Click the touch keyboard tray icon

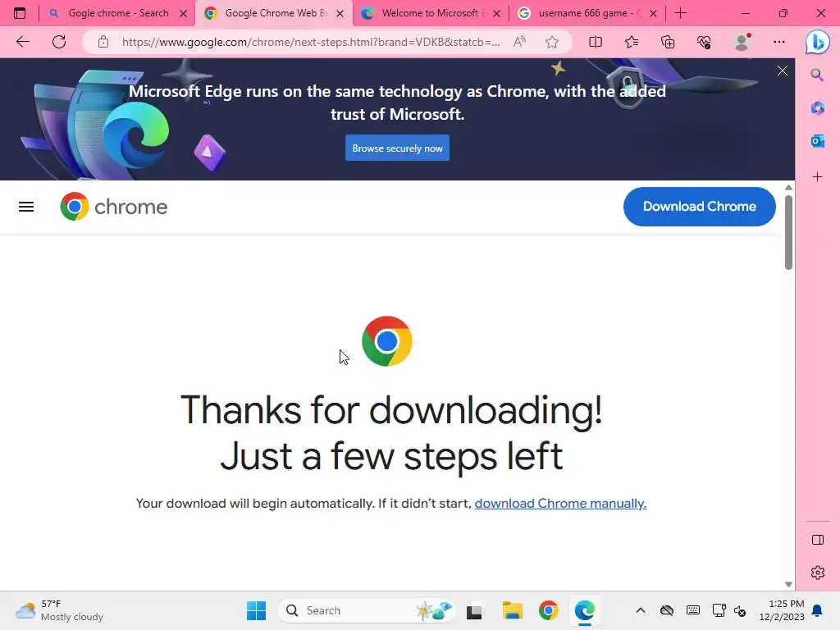(692, 610)
